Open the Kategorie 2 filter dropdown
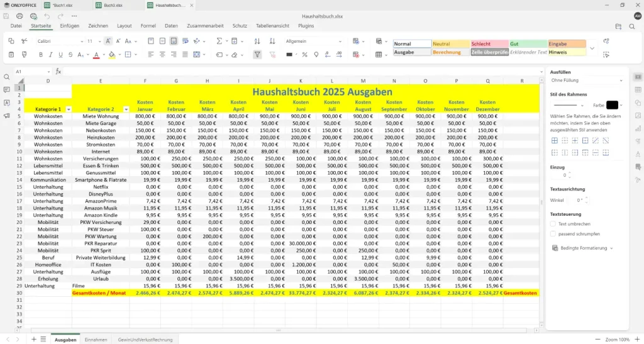The height and width of the screenshot is (344, 644). [x=126, y=109]
